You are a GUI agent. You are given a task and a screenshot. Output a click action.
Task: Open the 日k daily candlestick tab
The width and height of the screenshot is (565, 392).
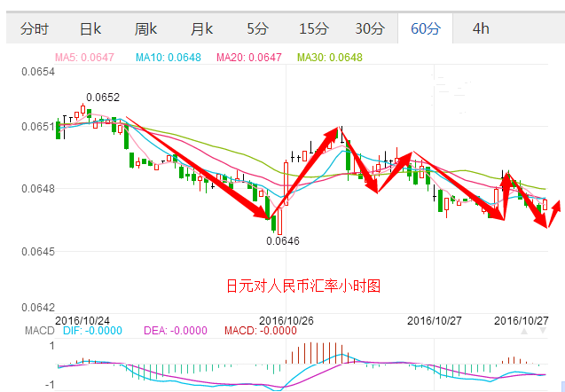pyautogui.click(x=90, y=28)
